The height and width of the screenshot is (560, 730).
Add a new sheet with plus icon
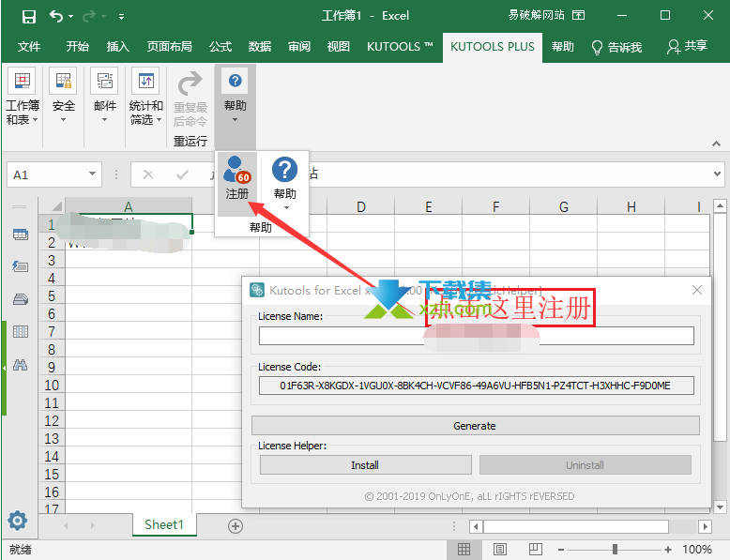click(x=236, y=526)
